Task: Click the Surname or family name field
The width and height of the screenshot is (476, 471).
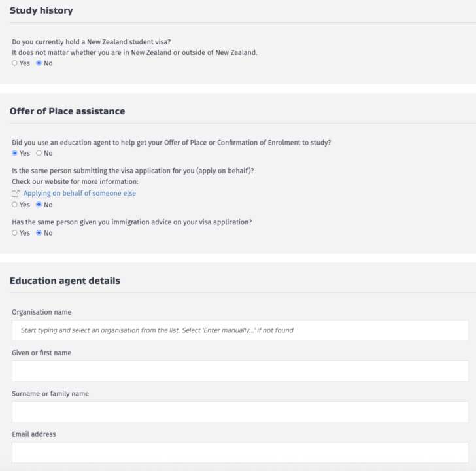Action: point(240,411)
